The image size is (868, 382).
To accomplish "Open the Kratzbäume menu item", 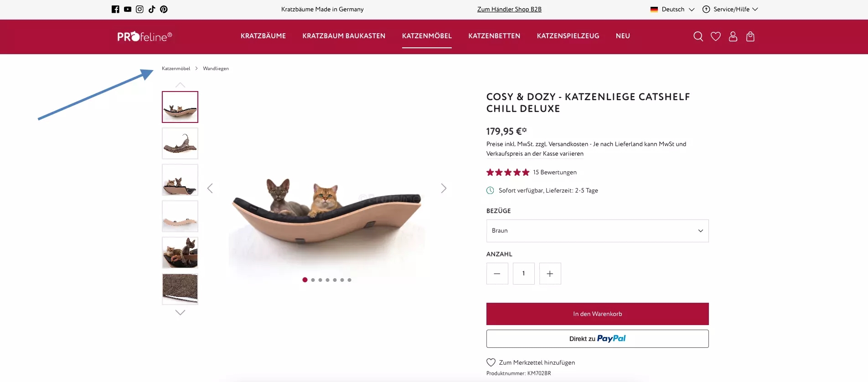I will [263, 36].
